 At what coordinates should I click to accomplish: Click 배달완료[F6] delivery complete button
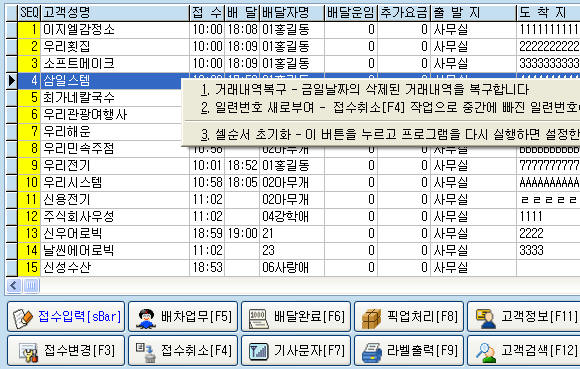click(x=296, y=316)
